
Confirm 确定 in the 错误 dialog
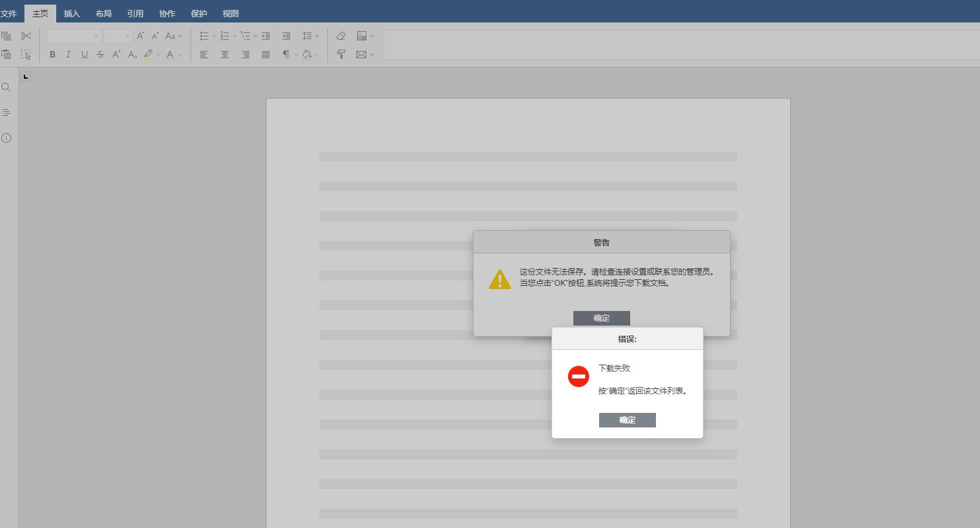(628, 420)
